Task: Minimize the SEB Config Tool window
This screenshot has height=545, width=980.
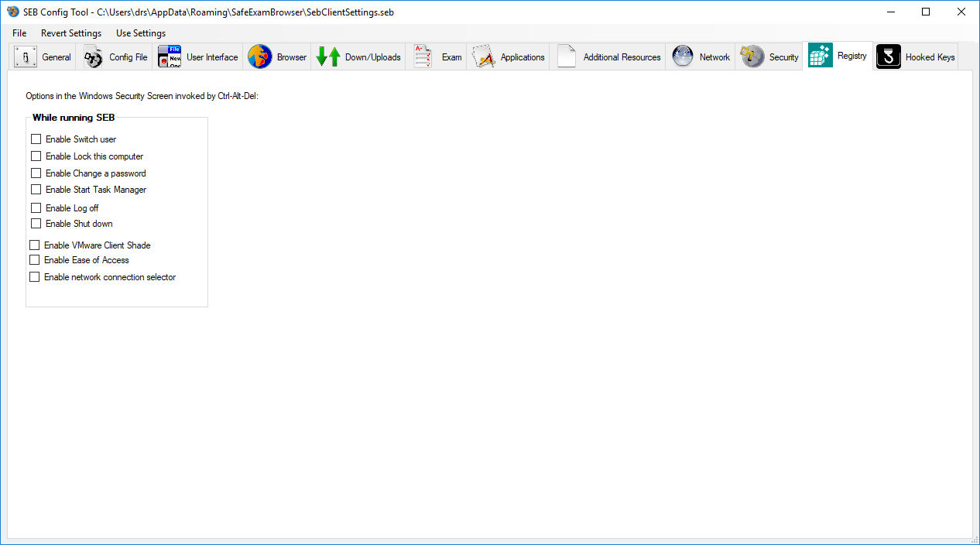Action: pyautogui.click(x=891, y=12)
